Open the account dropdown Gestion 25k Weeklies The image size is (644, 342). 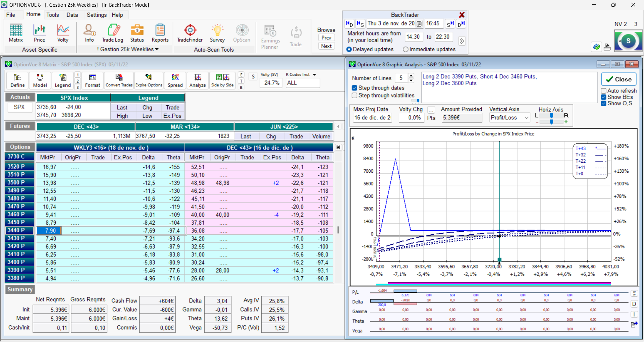[x=128, y=49]
